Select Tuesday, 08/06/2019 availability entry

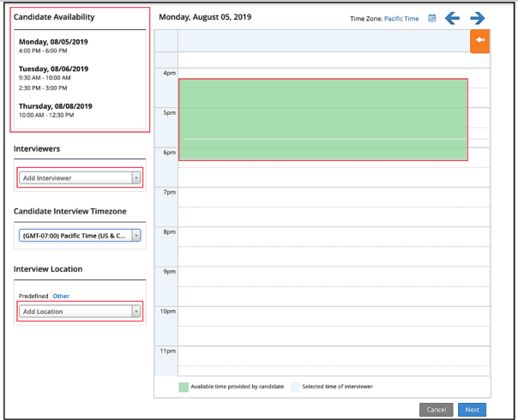(53, 69)
